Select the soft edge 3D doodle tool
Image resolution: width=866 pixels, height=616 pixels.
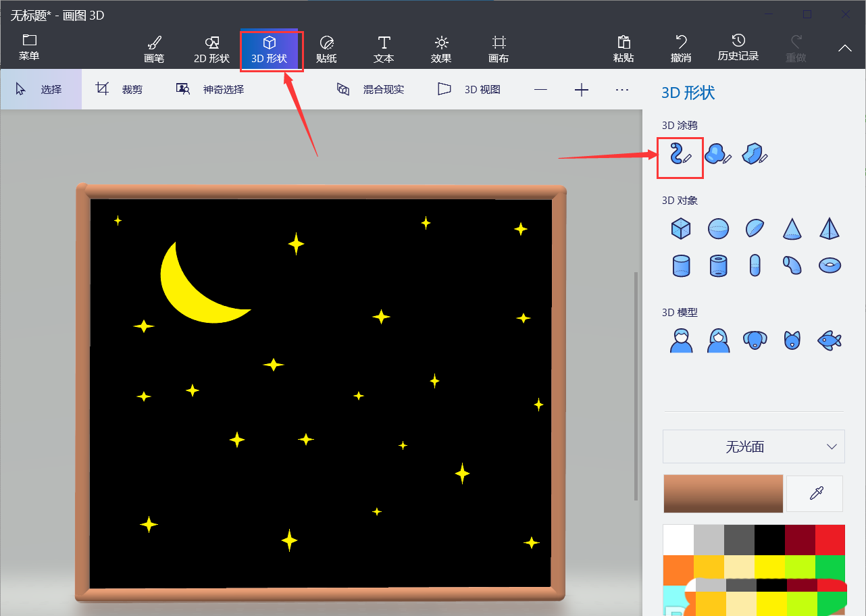(718, 155)
